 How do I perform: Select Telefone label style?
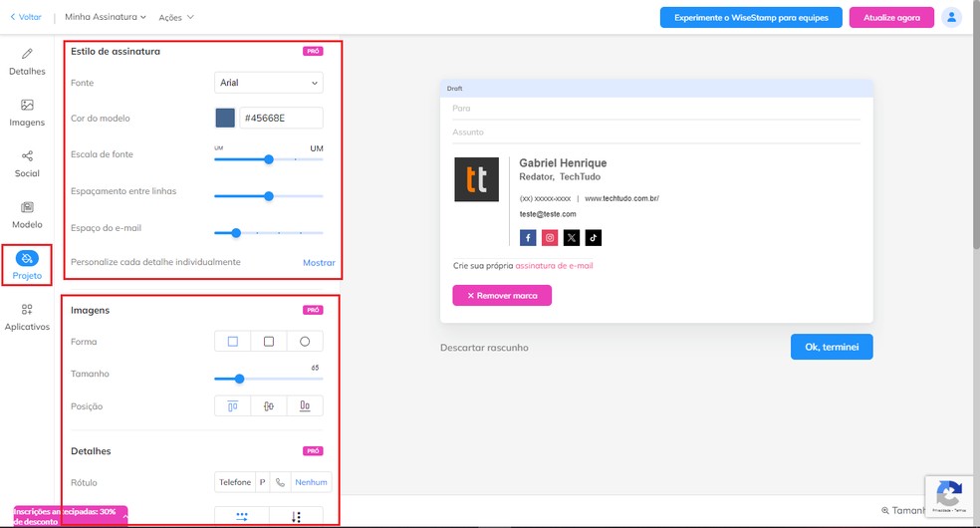[235, 482]
